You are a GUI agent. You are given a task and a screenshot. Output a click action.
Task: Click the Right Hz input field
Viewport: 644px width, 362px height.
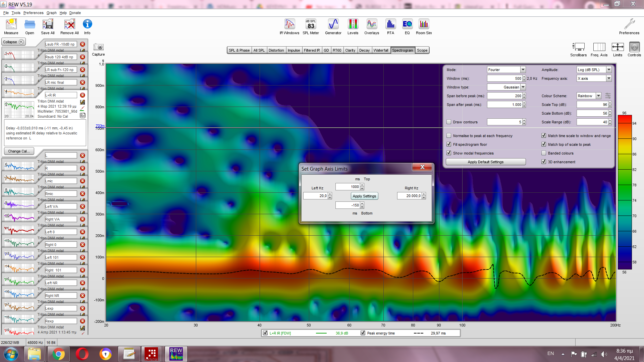coord(409,196)
